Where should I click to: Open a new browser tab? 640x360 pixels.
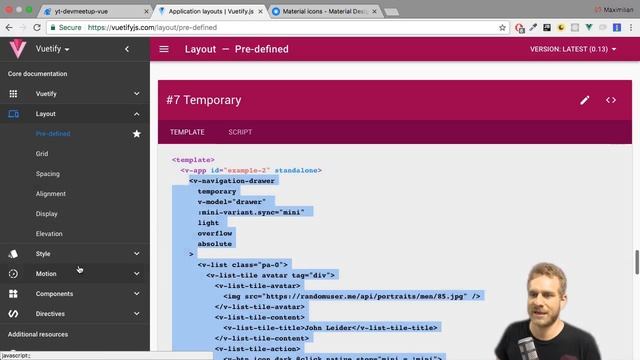pyautogui.click(x=391, y=12)
